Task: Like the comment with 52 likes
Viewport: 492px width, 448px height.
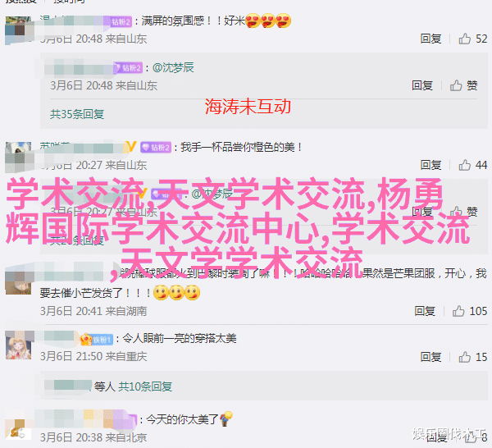Action: coord(465,39)
